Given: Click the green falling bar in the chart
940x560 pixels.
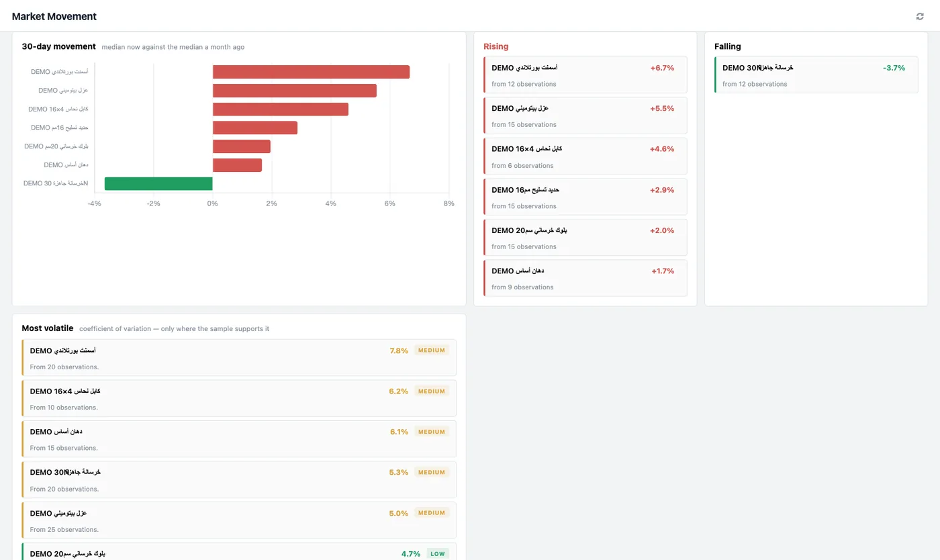Looking at the screenshot, I should pos(158,184).
